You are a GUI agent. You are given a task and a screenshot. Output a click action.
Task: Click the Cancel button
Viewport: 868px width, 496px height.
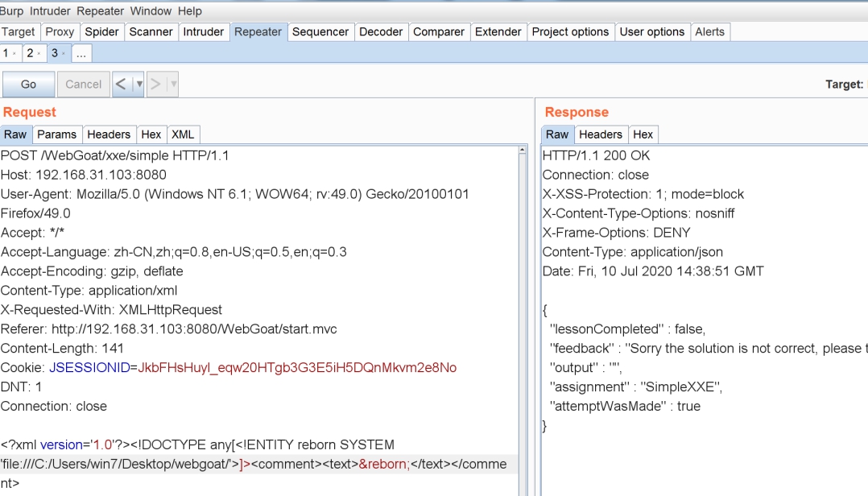click(84, 84)
